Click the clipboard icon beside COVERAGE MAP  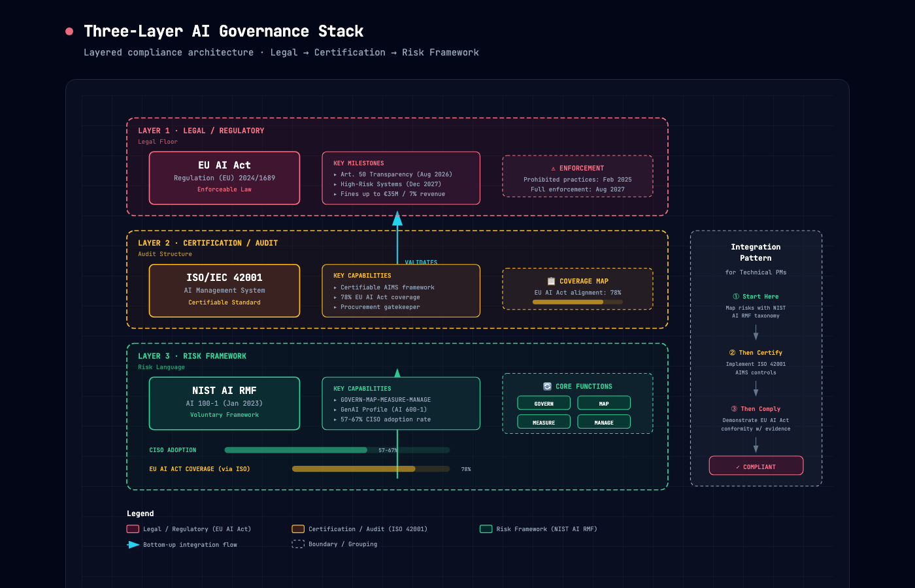551,281
